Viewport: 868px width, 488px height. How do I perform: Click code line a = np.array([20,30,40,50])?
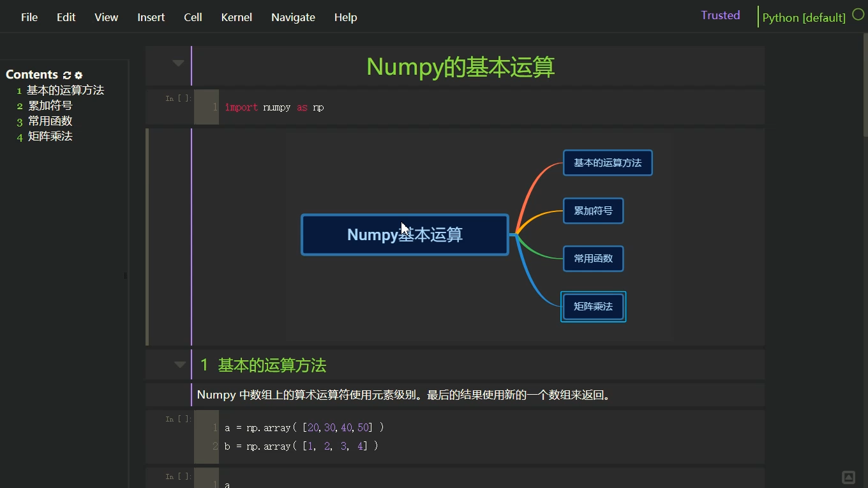(304, 427)
